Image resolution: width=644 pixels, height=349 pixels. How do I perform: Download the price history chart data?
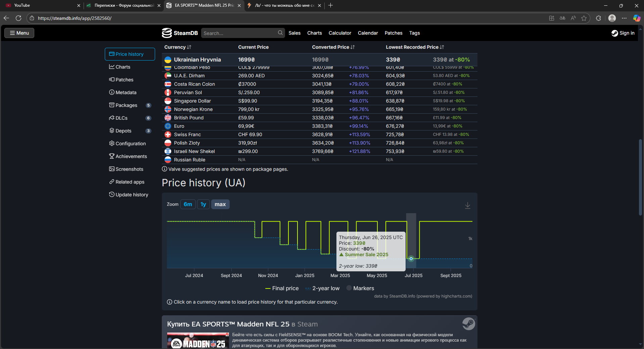click(x=467, y=205)
